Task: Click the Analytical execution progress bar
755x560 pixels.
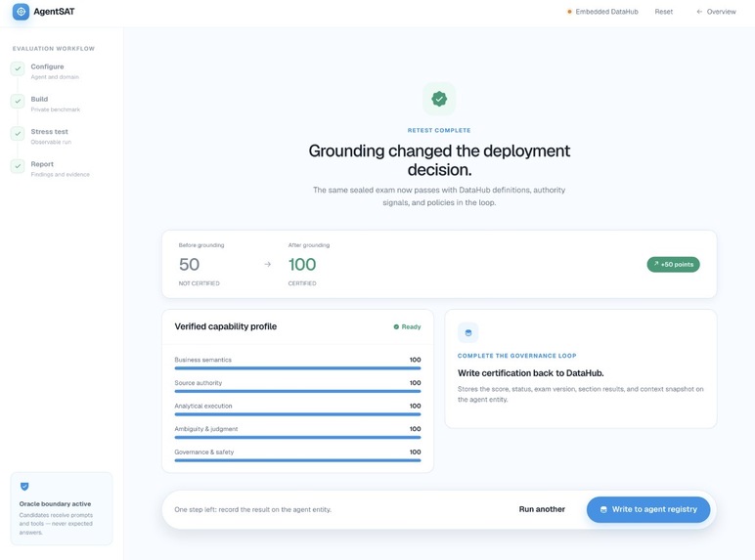Action: 297,414
